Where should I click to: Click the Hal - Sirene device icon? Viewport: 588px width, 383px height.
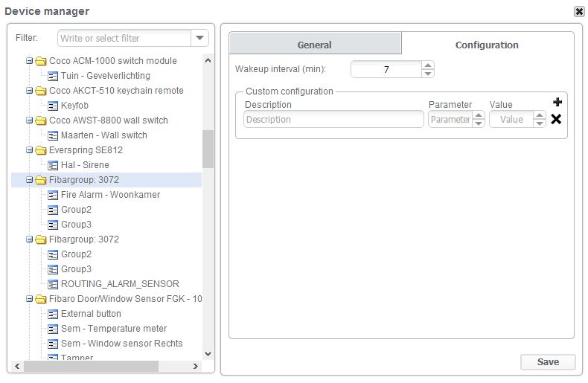(53, 165)
